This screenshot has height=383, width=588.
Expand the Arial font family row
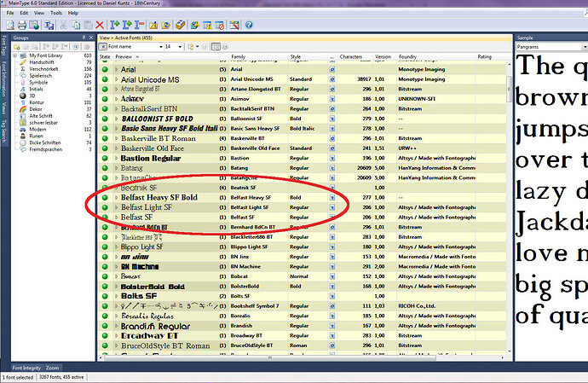[x=116, y=69]
